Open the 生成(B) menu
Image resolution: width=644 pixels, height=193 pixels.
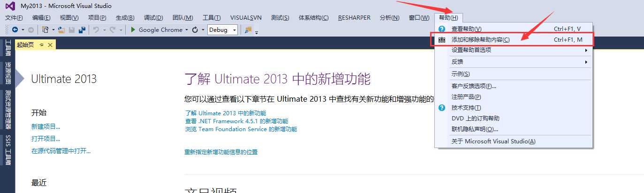[125, 18]
